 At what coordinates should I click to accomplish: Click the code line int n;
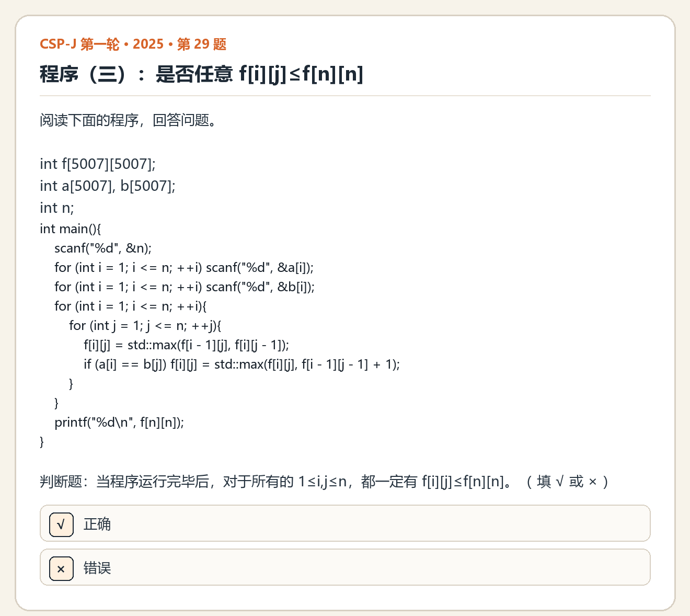[x=57, y=208]
